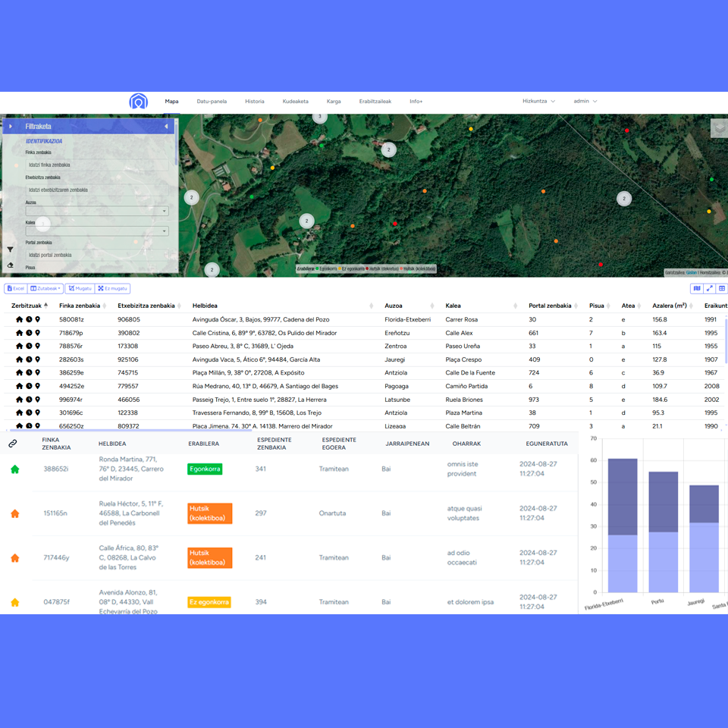
Task: Click the house icon for finka 580081z
Action: [x=20, y=320]
